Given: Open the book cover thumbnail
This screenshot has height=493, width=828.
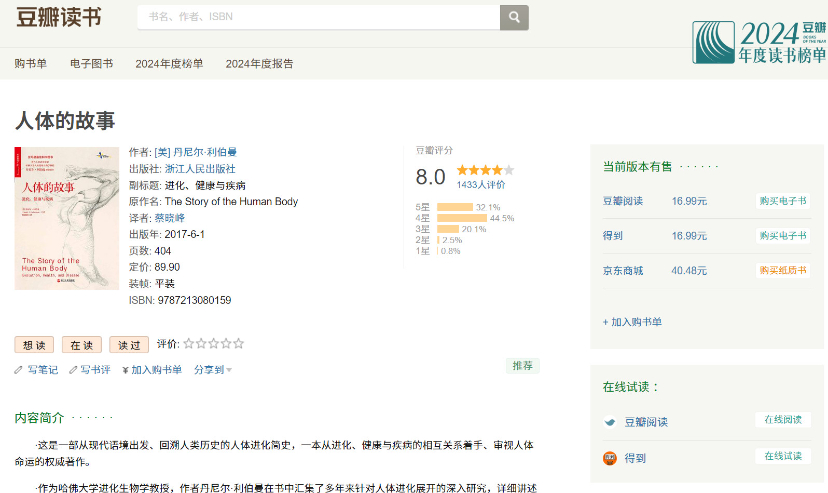Looking at the screenshot, I should pyautogui.click(x=67, y=219).
